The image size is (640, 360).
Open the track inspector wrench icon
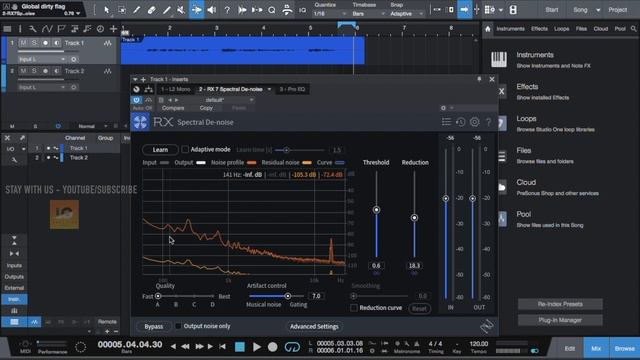32,29
